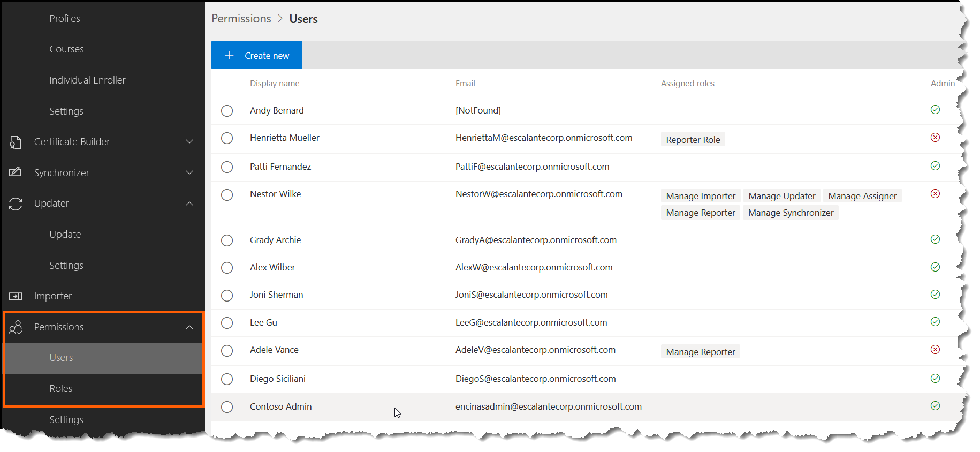Image resolution: width=980 pixels, height=452 pixels.
Task: Expand the Synchronizer menu chevron
Action: click(189, 172)
